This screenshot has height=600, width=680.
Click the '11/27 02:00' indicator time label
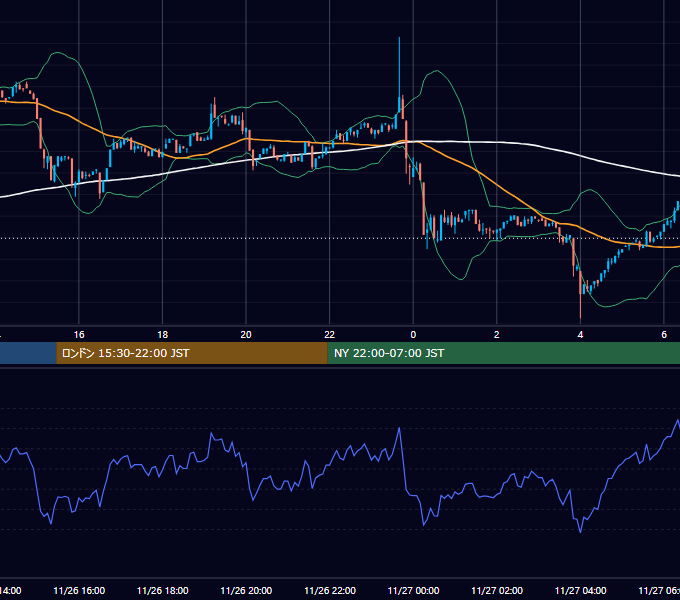(497, 590)
